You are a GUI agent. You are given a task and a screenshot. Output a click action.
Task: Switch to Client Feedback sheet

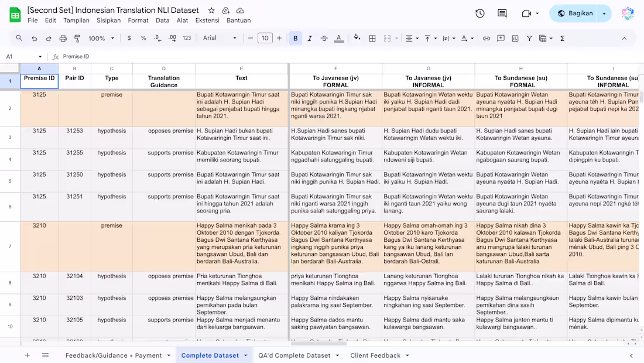tap(375, 355)
